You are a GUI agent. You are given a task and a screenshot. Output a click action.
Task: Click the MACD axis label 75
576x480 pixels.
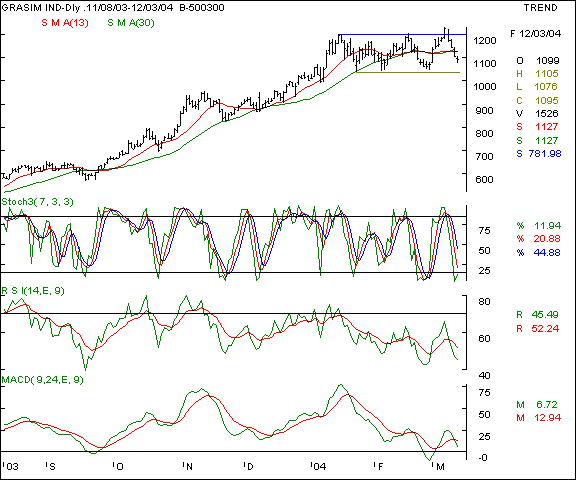point(485,393)
